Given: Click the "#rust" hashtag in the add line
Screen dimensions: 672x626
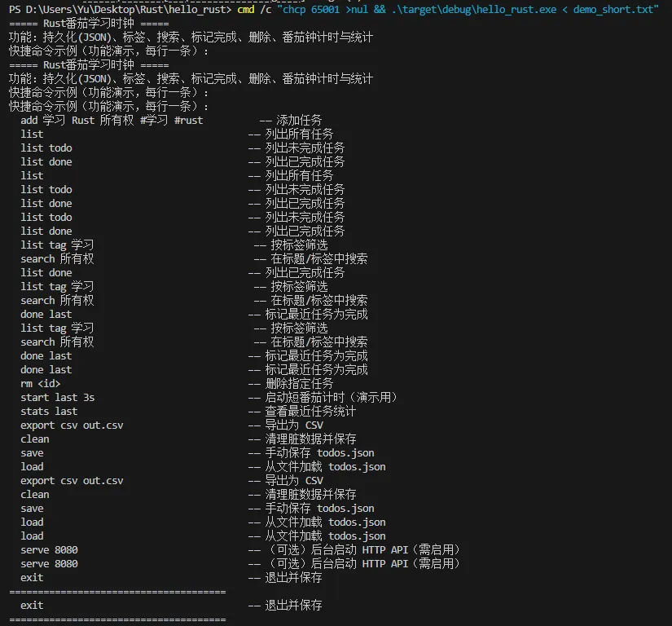Looking at the screenshot, I should point(189,121).
